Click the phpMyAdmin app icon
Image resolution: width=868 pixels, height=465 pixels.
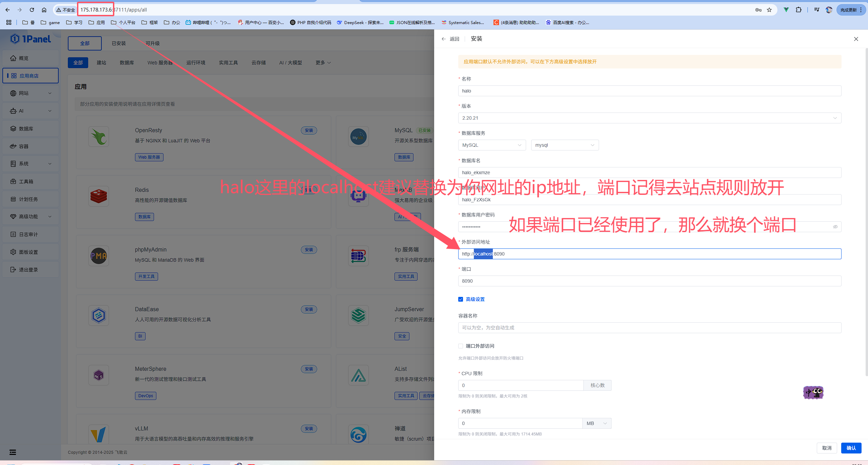[x=99, y=256]
